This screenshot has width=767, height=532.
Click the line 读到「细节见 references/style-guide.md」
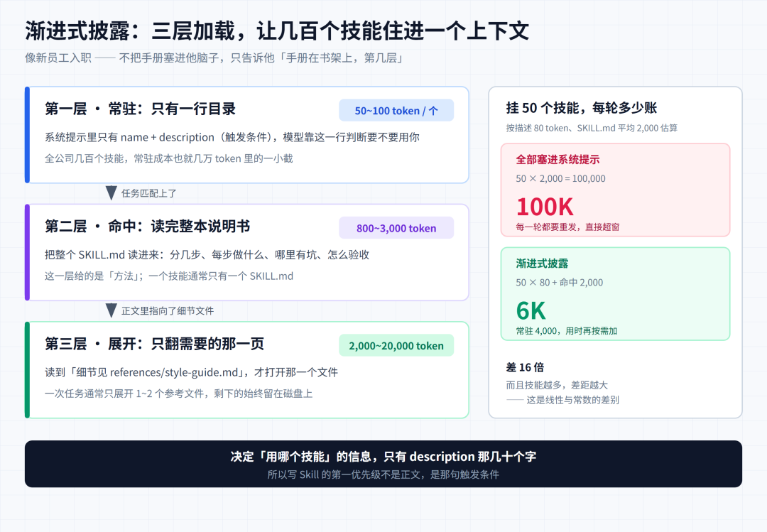191,372
